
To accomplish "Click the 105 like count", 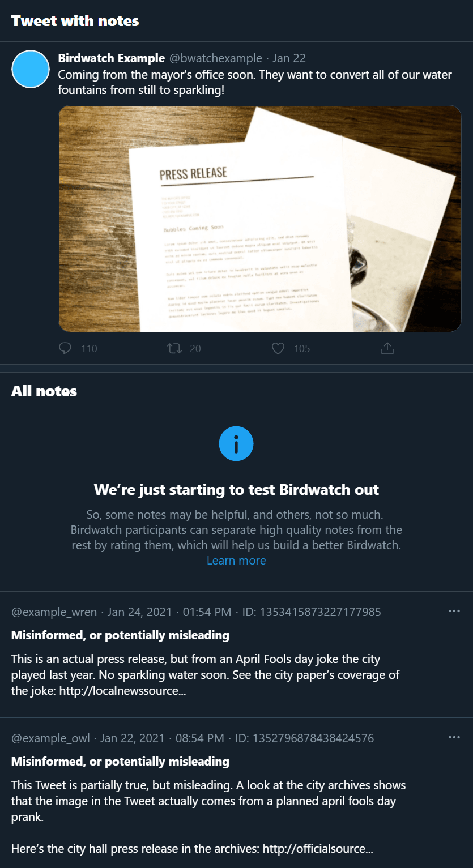I will tap(302, 349).
